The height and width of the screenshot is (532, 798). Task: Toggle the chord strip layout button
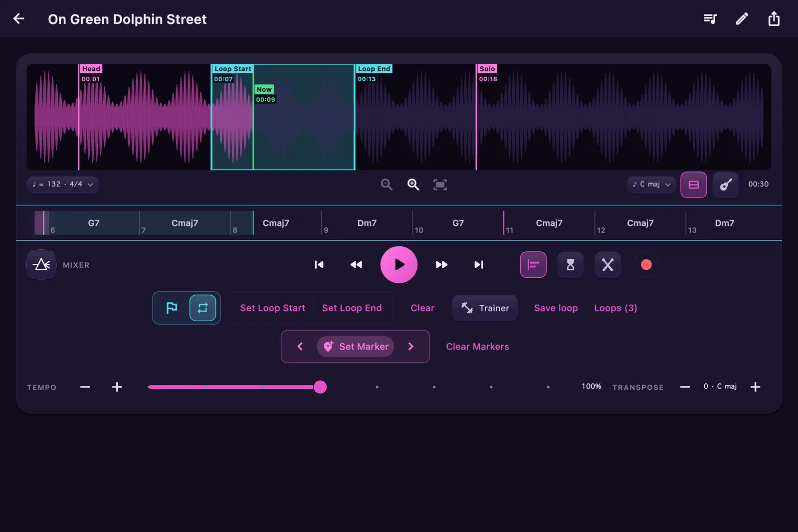[x=694, y=184]
